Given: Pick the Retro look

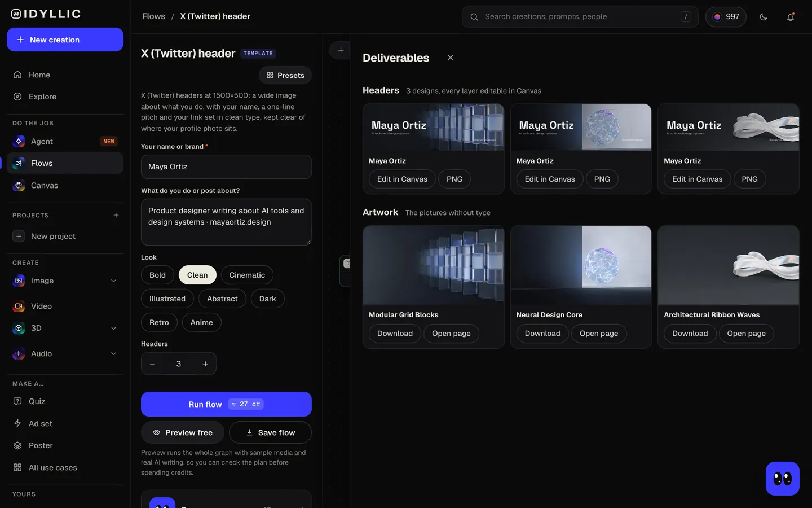Looking at the screenshot, I should pos(159,322).
